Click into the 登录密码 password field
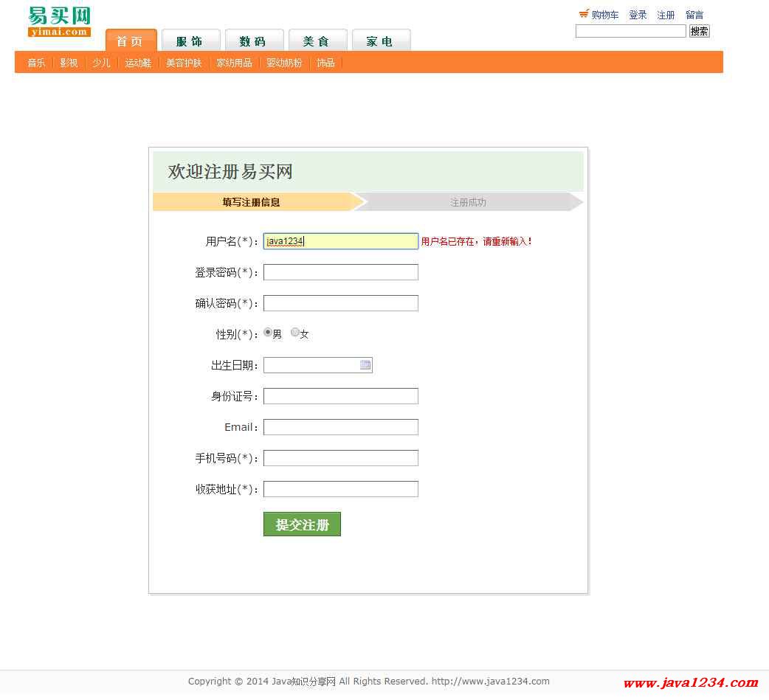 [340, 272]
